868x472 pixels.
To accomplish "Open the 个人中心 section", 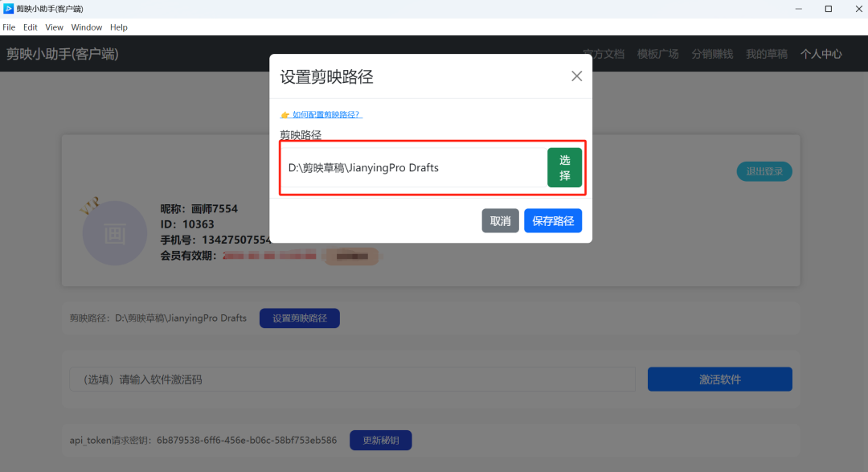I will (821, 53).
